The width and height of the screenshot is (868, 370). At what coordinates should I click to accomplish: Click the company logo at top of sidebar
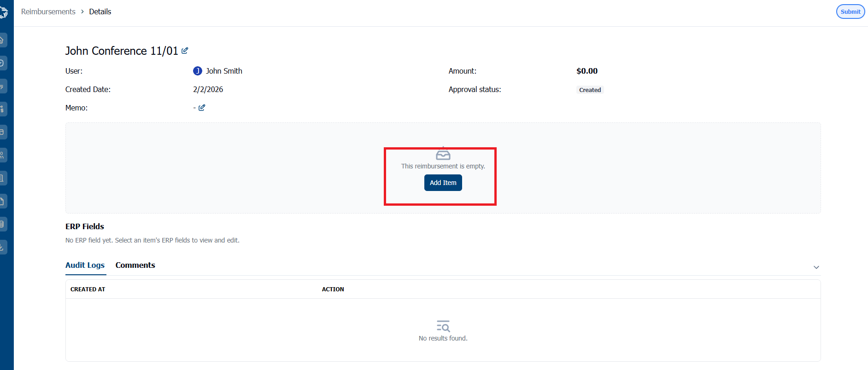[x=4, y=12]
